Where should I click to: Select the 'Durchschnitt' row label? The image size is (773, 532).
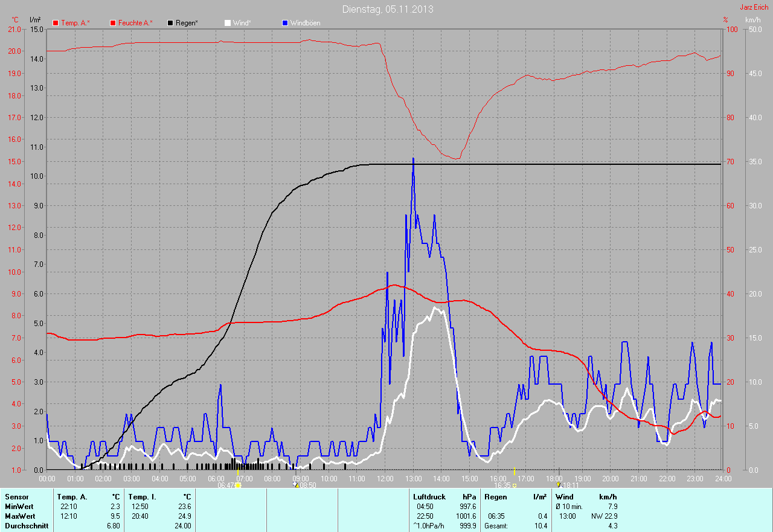[27, 526]
